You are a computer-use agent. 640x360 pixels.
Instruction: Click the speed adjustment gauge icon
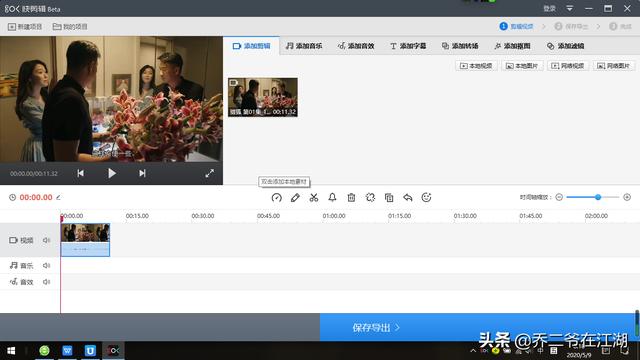click(x=276, y=198)
